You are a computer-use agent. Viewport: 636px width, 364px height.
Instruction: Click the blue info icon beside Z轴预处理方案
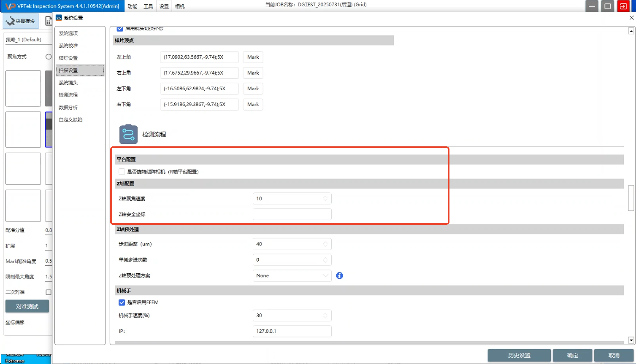click(x=339, y=275)
